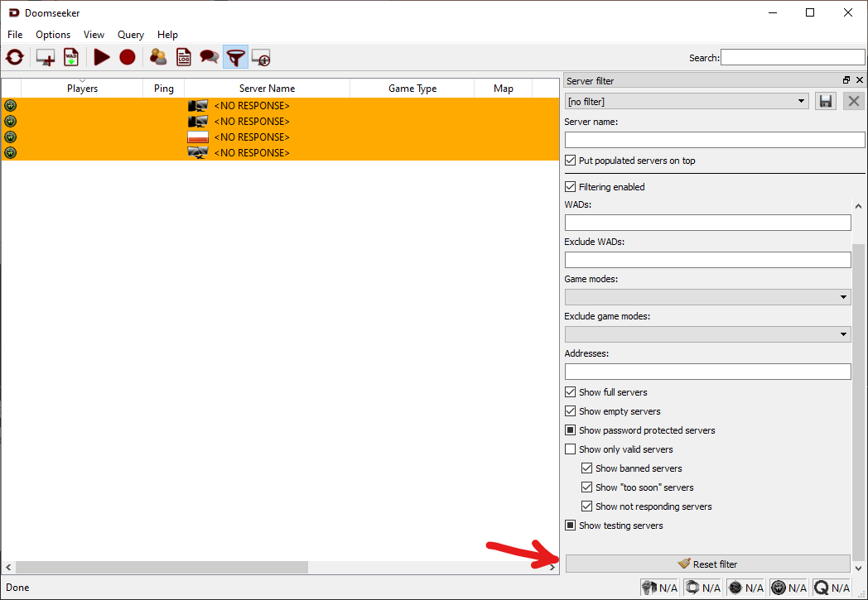
Task: Expand the 'Exclude game modes' dropdown
Action: (x=707, y=334)
